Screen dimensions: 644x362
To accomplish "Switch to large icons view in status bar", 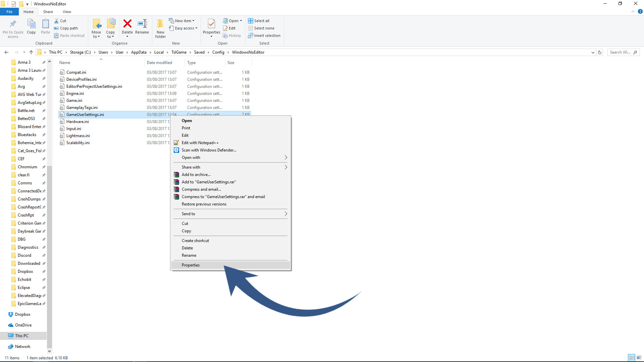I will click(x=639, y=358).
